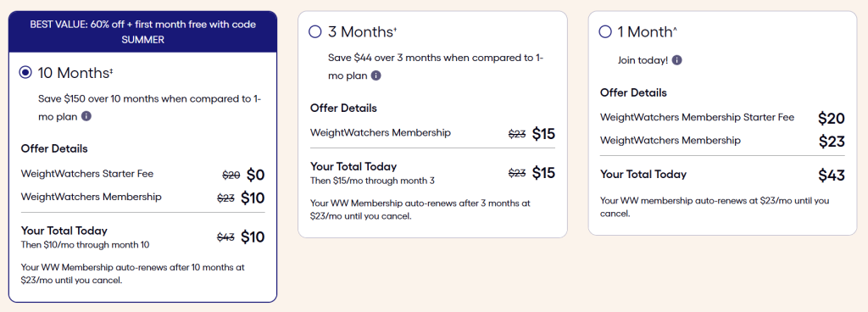
Task: Pick the 1 Month plan radio button
Action: [x=605, y=32]
